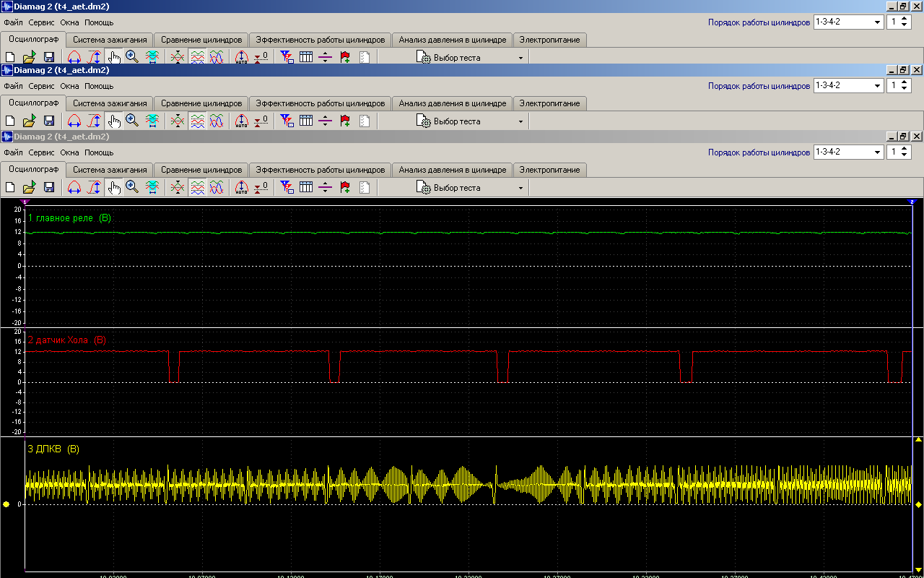924x578 pixels.
Task: Click the '1 главное реле (В)' channel label
Action: pos(69,217)
